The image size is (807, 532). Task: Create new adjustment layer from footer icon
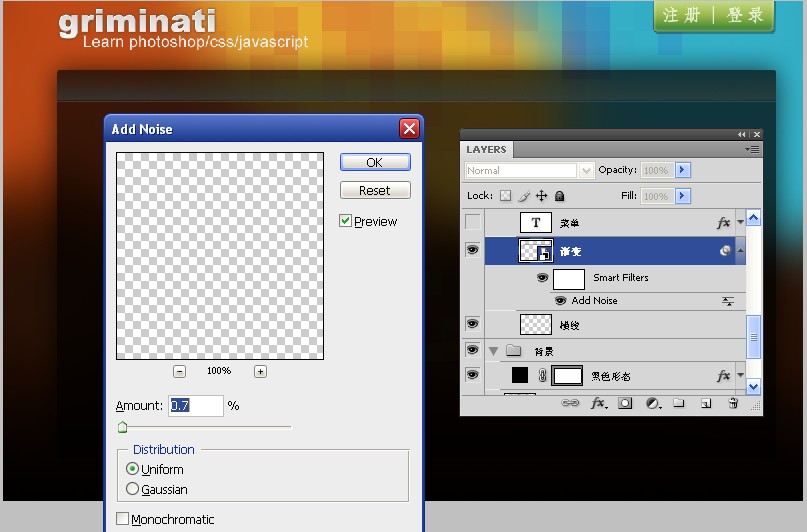click(652, 404)
